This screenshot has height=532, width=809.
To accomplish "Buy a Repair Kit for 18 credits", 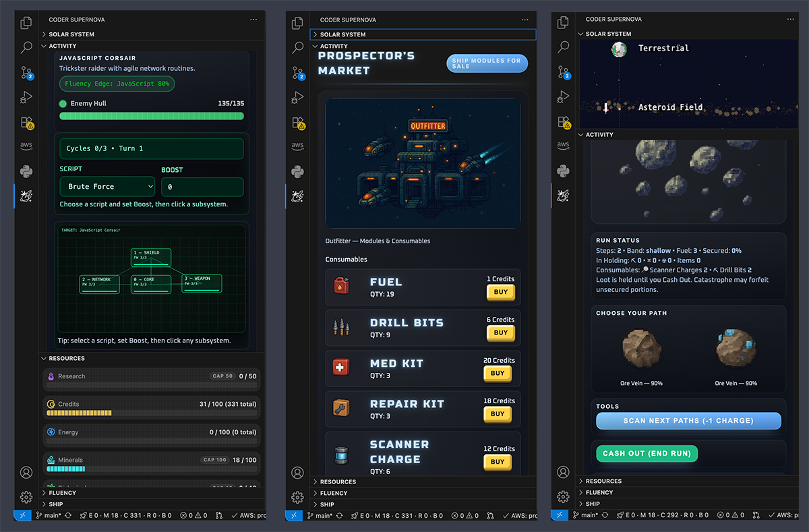I will pos(498,413).
